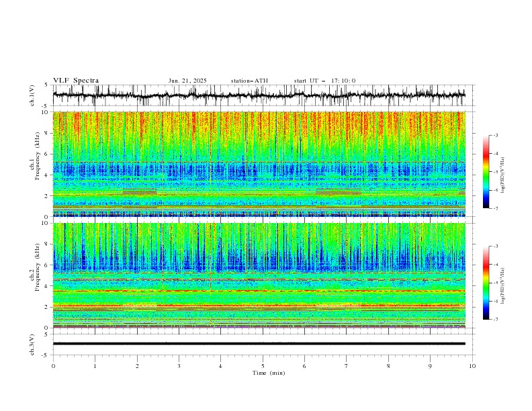This screenshot has width=532, height=411.
Task: Click the lower colorbar 'log(PSD)(V²/Hz)' label
Action: 502,285
